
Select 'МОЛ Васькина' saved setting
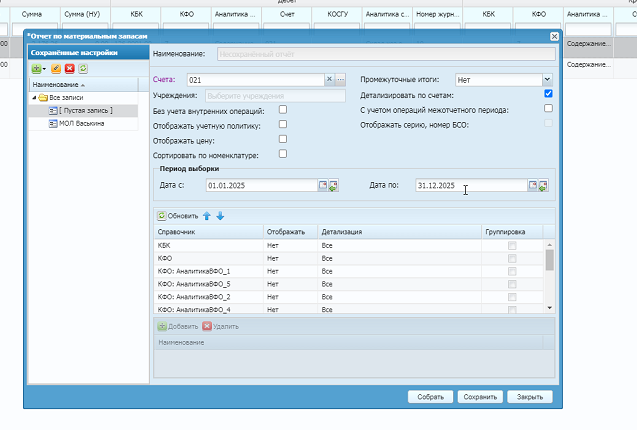click(80, 123)
